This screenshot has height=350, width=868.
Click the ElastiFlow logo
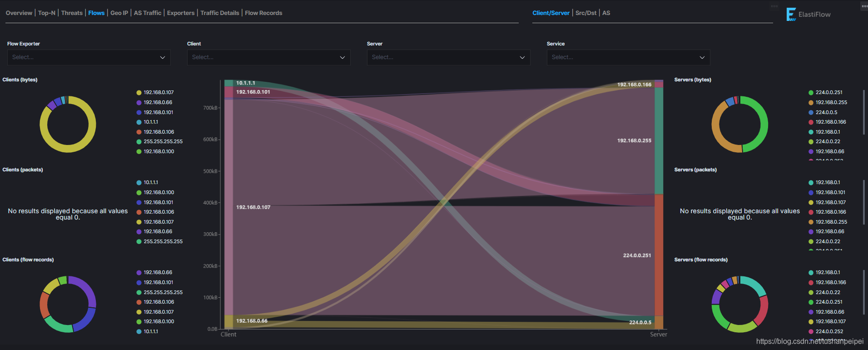click(x=808, y=14)
